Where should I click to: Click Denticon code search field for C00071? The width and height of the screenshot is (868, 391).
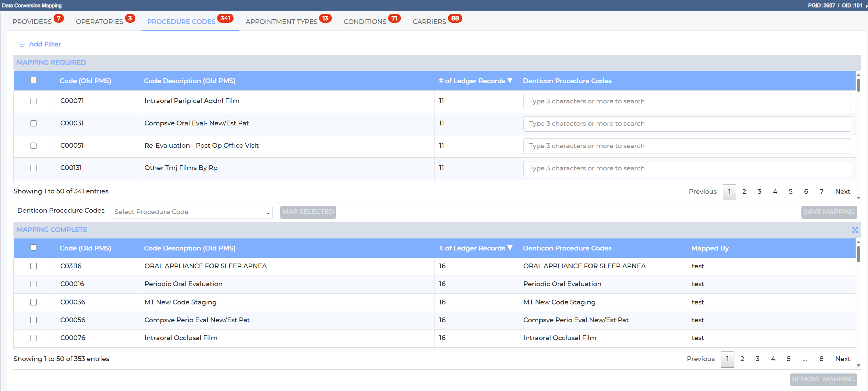click(x=687, y=101)
